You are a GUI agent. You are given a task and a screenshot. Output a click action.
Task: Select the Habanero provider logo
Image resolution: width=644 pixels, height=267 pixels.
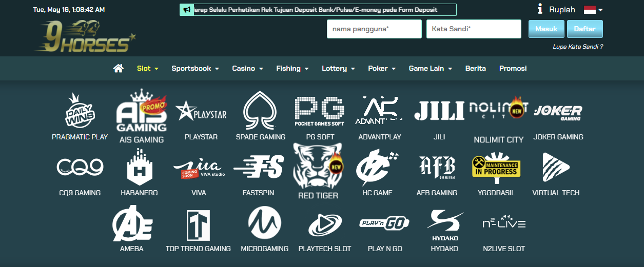coord(139,167)
